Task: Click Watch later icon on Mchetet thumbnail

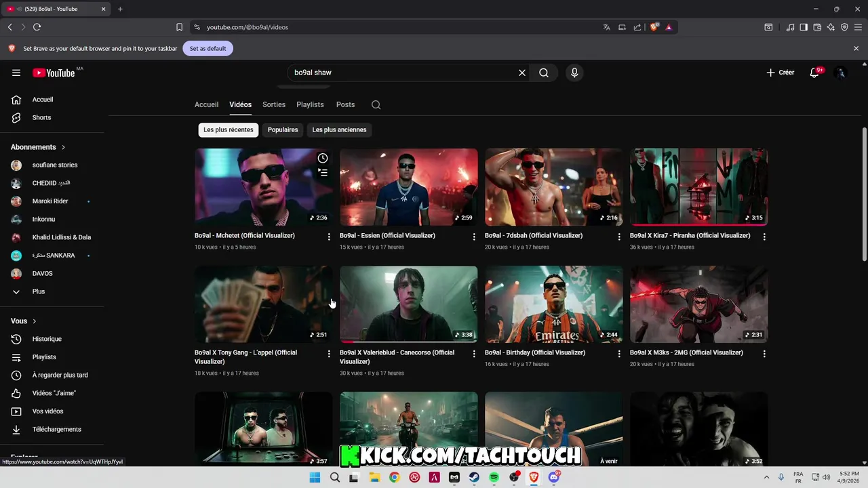Action: (323, 158)
